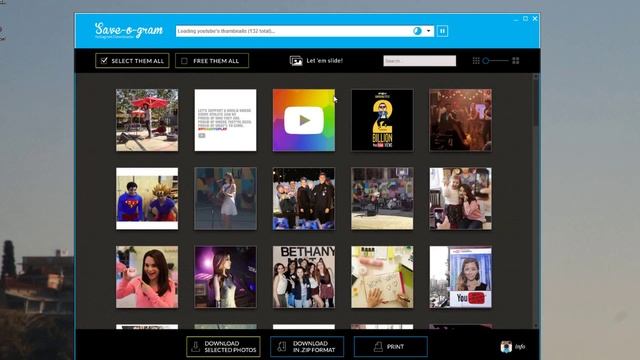
Task: Check Free Them All
Action: [211, 61]
